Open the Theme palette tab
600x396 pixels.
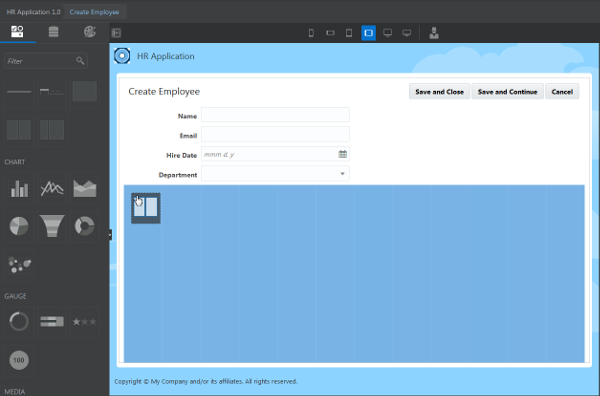pyautogui.click(x=90, y=32)
